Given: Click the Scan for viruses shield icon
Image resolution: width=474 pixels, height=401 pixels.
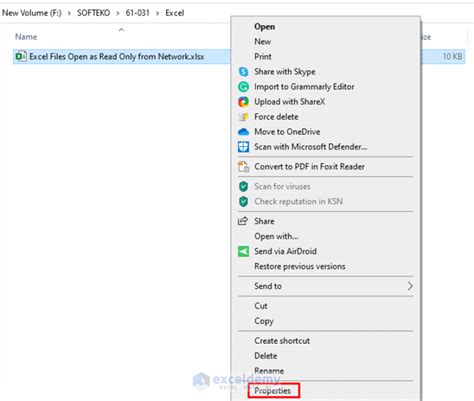Looking at the screenshot, I should [243, 186].
